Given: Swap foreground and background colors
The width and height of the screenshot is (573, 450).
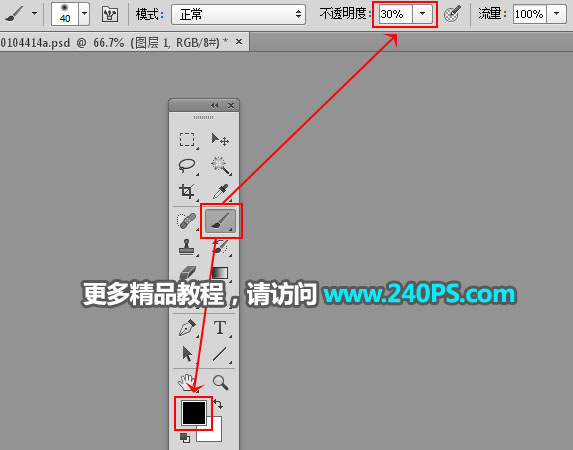Looking at the screenshot, I should click(x=218, y=404).
